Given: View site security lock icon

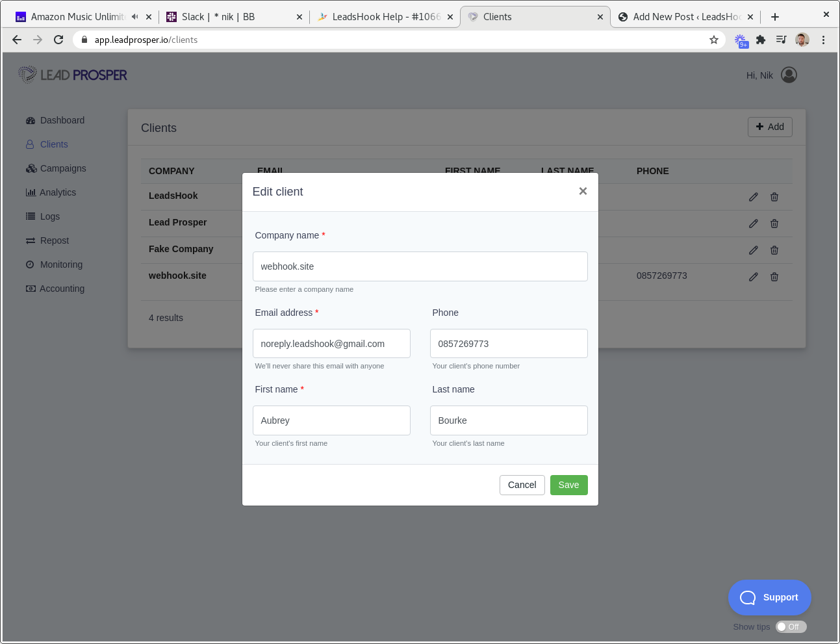Looking at the screenshot, I should pyautogui.click(x=84, y=40).
